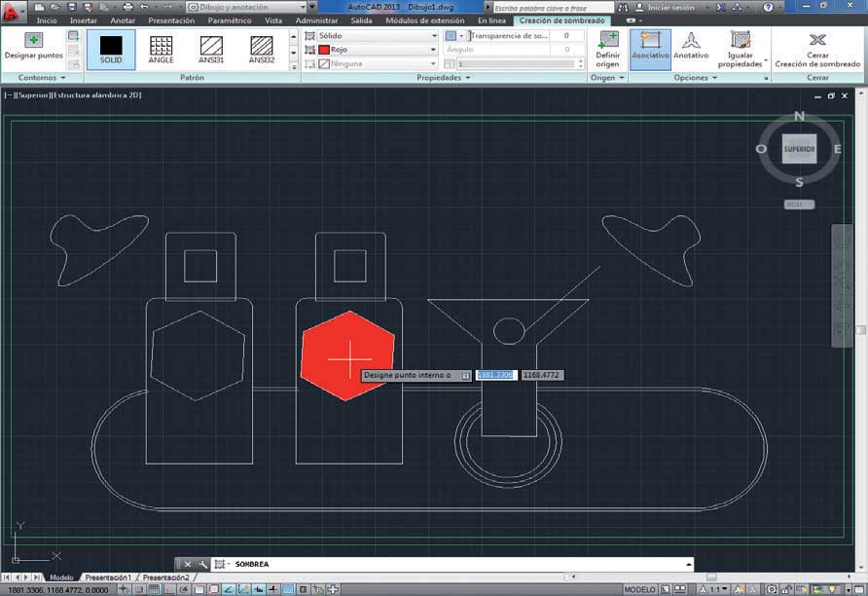Switch to the Presentación1 layout tab

coord(108,577)
